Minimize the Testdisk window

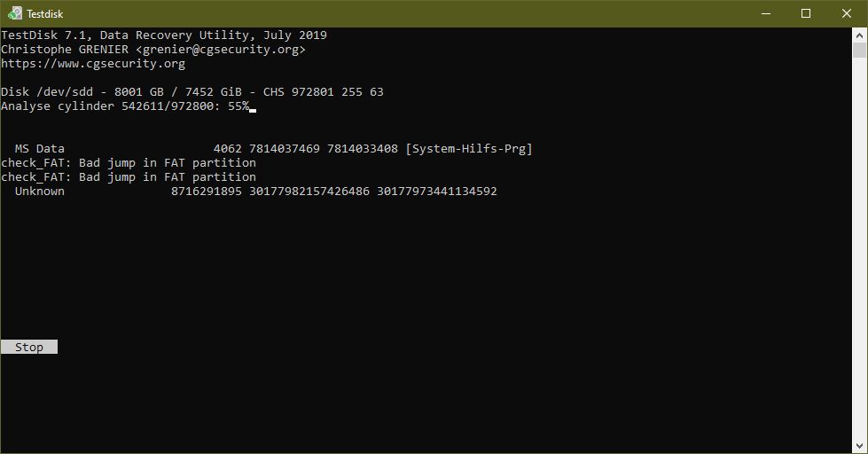pos(766,13)
